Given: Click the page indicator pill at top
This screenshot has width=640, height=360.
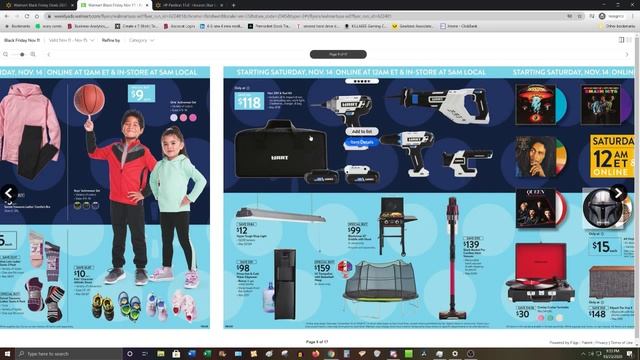Looking at the screenshot, I should tap(338, 54).
